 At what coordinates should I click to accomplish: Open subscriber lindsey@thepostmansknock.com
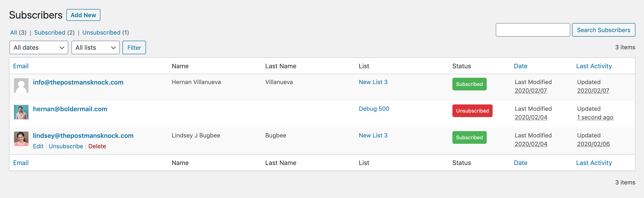(x=83, y=136)
